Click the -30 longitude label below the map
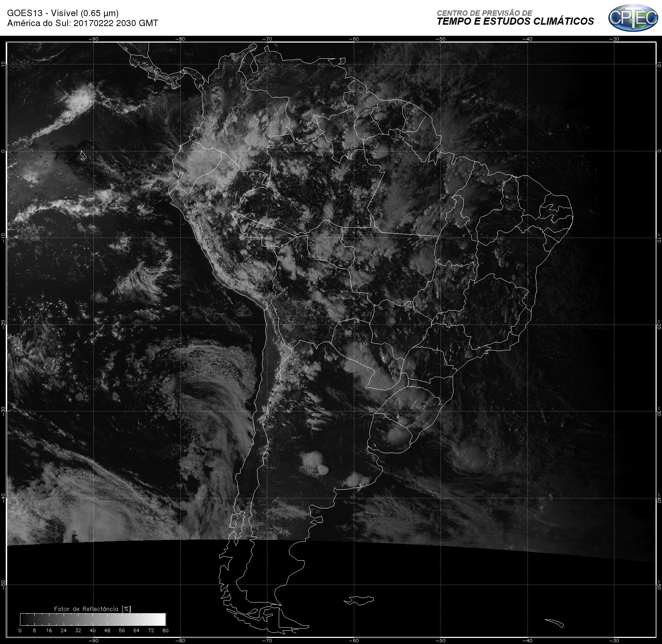The image size is (662, 644). click(614, 640)
